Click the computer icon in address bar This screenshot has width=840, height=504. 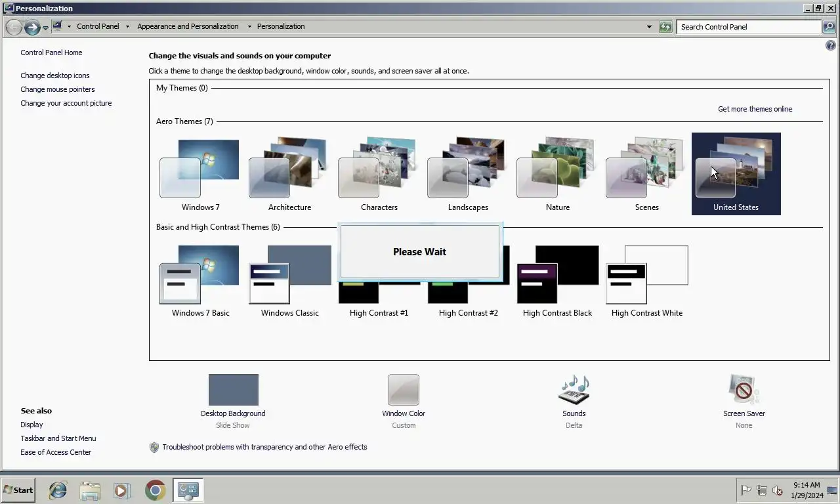[57, 26]
